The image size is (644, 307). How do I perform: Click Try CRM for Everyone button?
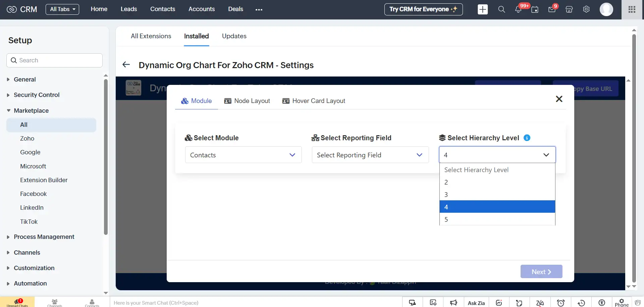tap(423, 9)
